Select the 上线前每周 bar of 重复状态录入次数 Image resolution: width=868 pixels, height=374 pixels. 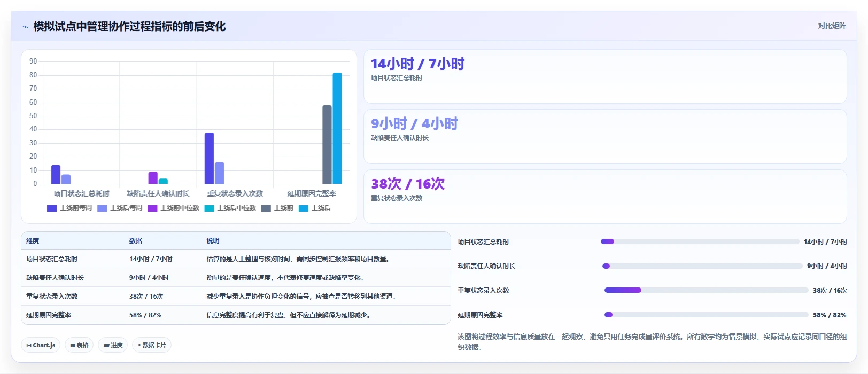(210, 158)
